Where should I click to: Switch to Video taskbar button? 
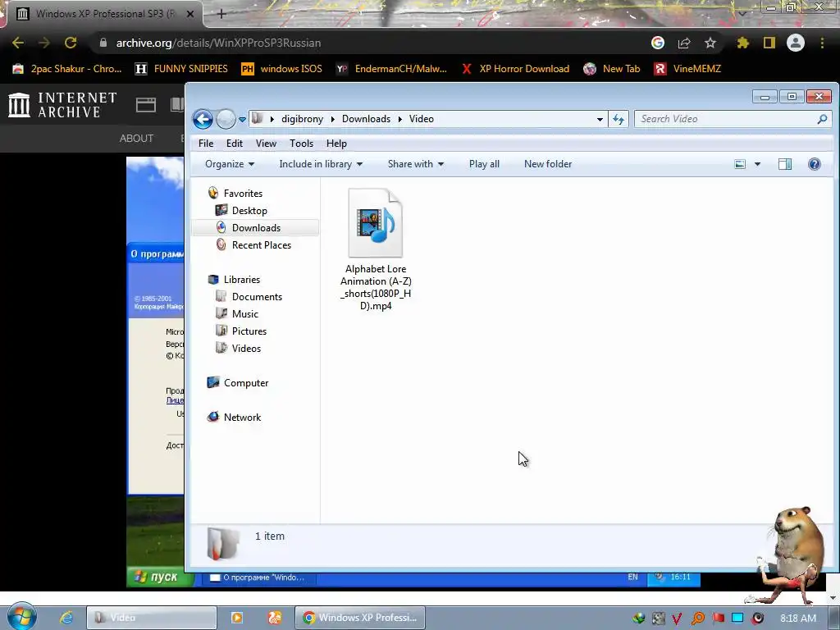pyautogui.click(x=152, y=618)
